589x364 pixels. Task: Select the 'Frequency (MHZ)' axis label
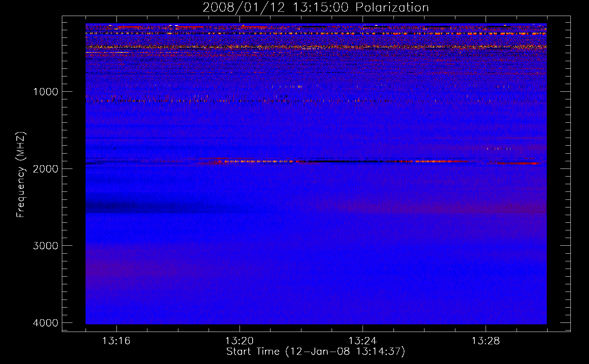tap(21, 175)
